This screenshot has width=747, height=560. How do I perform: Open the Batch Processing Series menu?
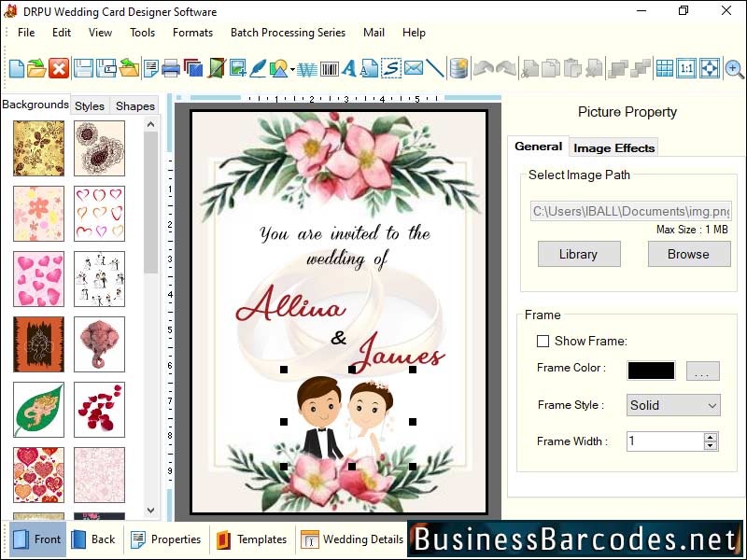point(288,33)
